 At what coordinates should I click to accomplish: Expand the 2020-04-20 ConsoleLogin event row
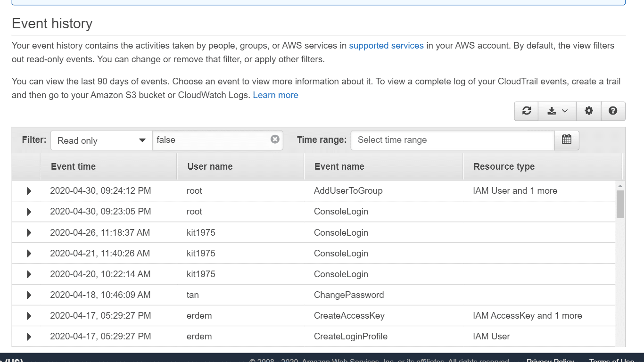pyautogui.click(x=29, y=274)
